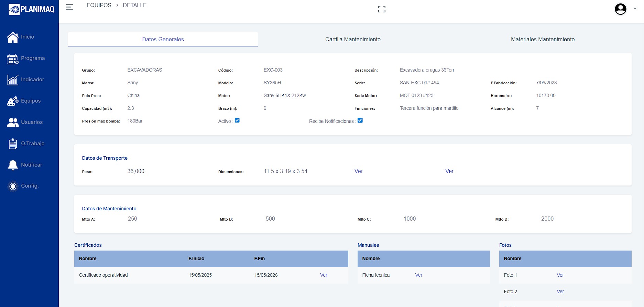The image size is (644, 307).
Task: Select O.Trabajo in the sidebar menu
Action: (x=33, y=144)
